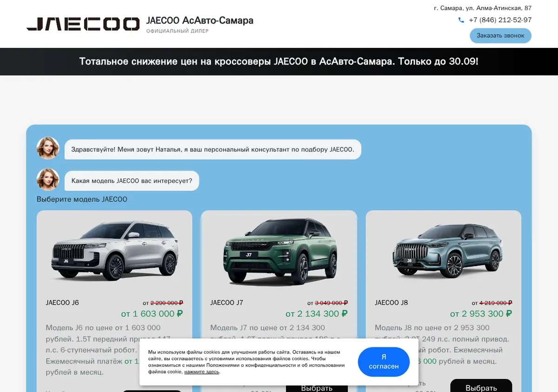The image size is (558, 392).
Task: Click the JAECOO J6 model name
Action: click(x=62, y=303)
